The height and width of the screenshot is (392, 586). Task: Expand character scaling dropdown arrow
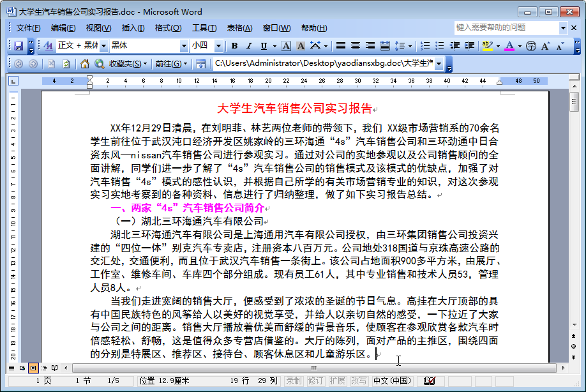click(326, 47)
